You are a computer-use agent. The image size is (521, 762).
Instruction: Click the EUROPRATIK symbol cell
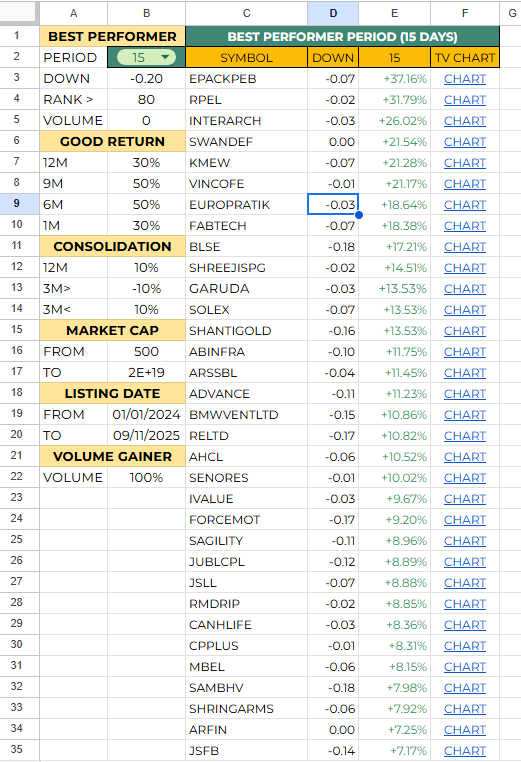(246, 205)
